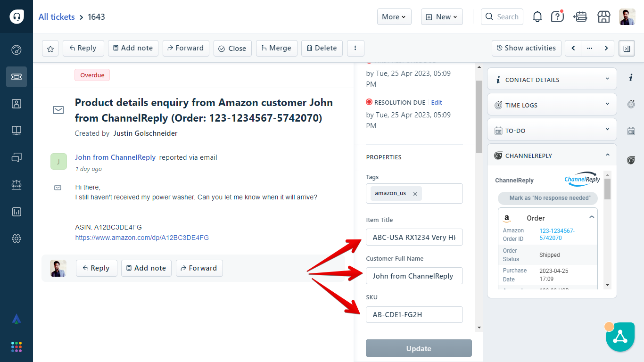Click the Search field

pos(502,17)
